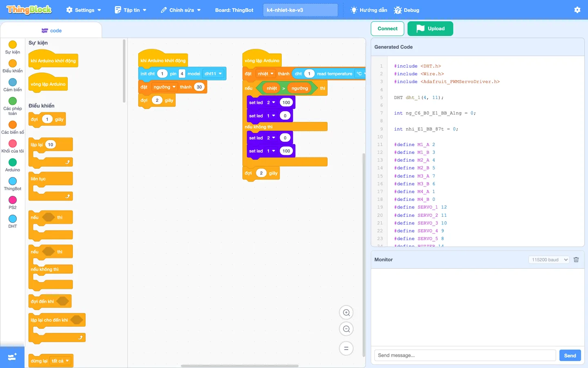Screen dimensions: 588x368
Task: Open the tất cả dropdown in dừng lại block
Action: 60,361
